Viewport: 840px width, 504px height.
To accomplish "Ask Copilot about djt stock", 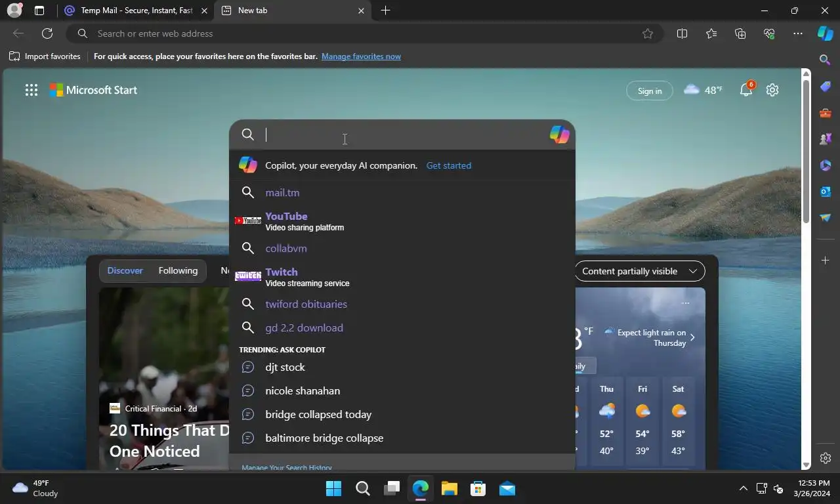I will (402, 367).
